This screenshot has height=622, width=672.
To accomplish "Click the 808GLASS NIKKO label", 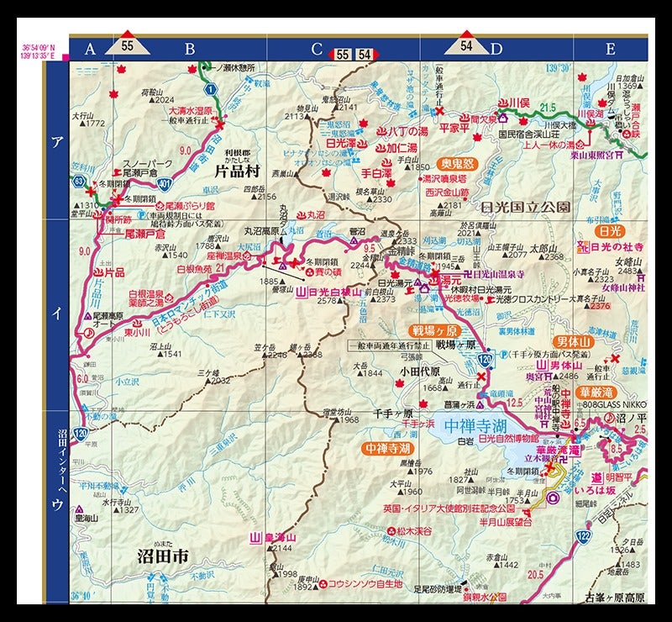I will pos(613,404).
